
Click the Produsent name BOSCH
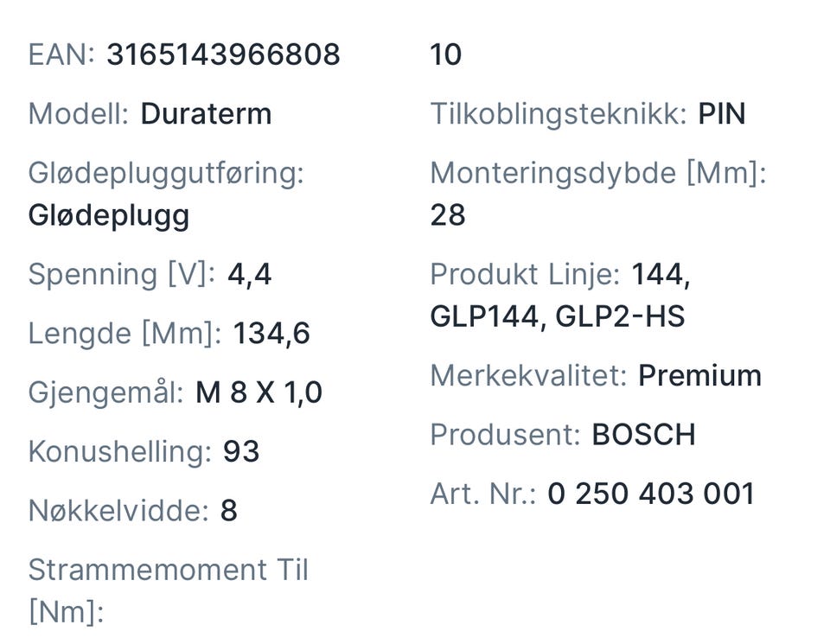(x=643, y=435)
